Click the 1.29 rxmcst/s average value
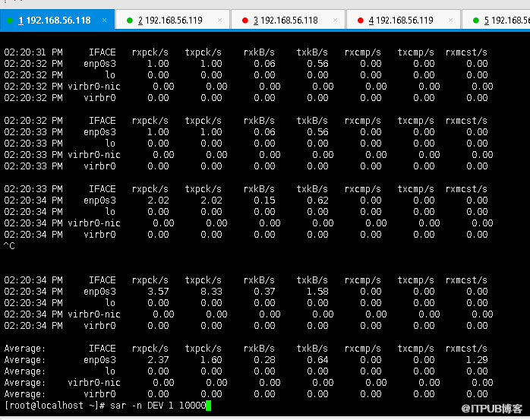The height and width of the screenshot is (420, 530). click(x=477, y=360)
